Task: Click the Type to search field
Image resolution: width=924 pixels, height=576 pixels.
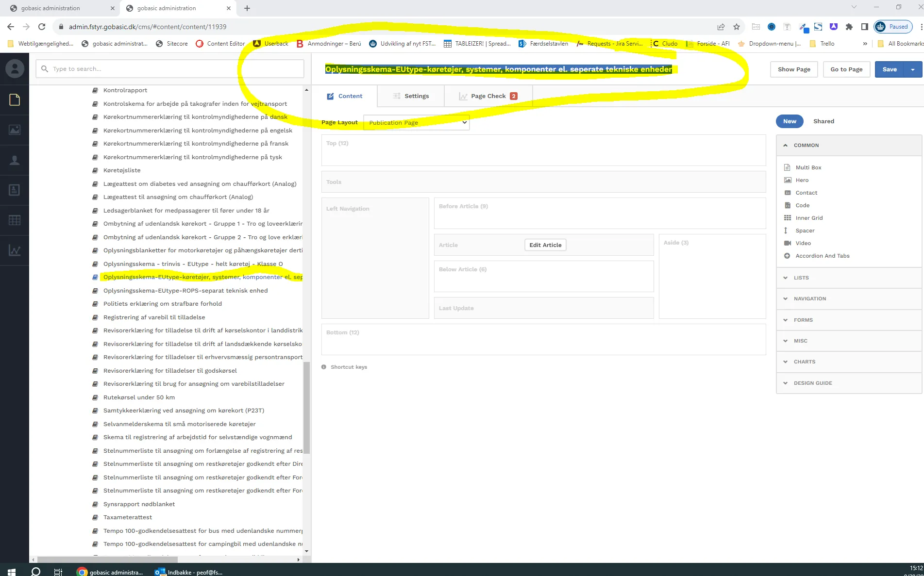Action: [170, 69]
